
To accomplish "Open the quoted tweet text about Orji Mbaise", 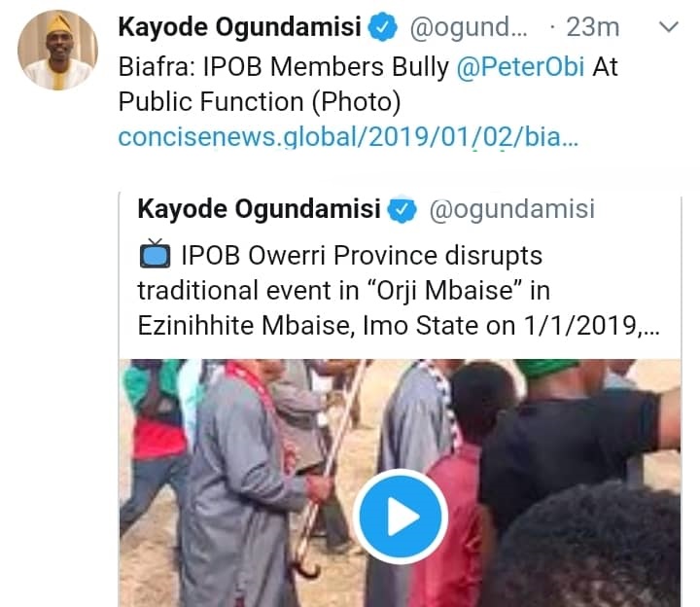I will point(399,290).
